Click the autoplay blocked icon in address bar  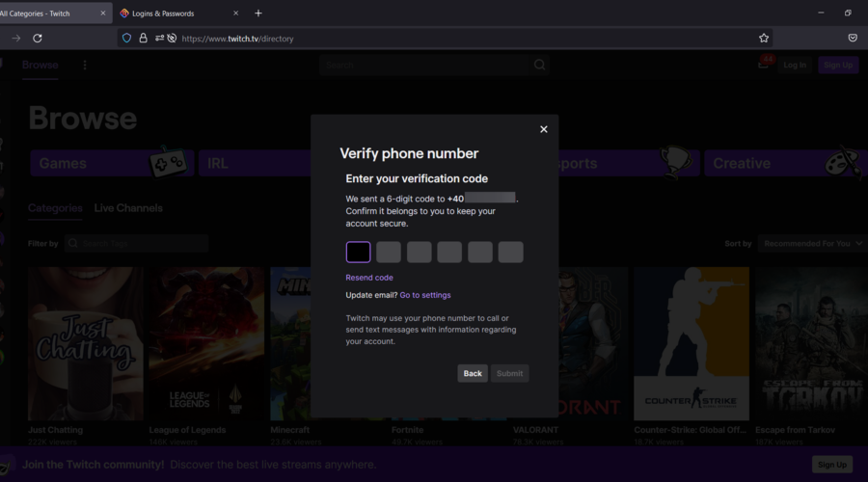pos(173,39)
